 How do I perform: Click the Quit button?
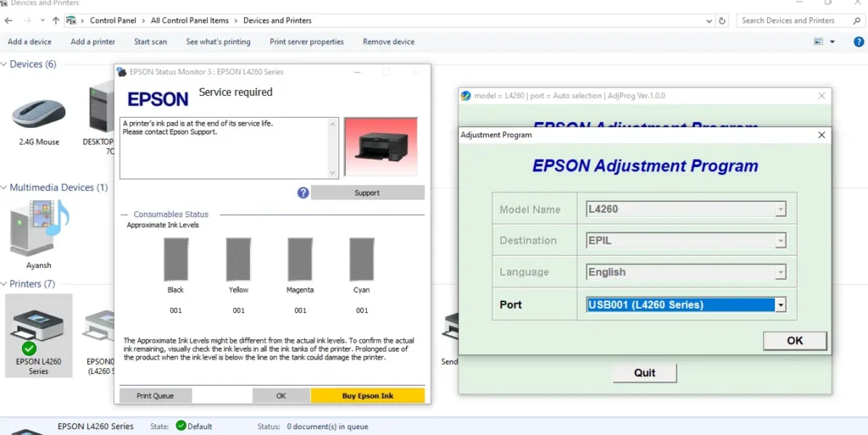(645, 372)
